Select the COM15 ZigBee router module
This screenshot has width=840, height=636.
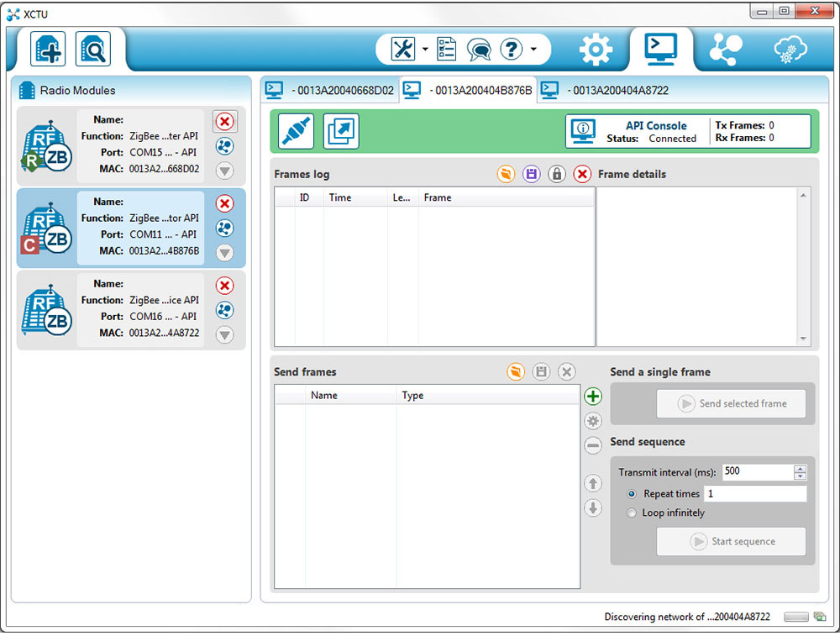pos(131,145)
